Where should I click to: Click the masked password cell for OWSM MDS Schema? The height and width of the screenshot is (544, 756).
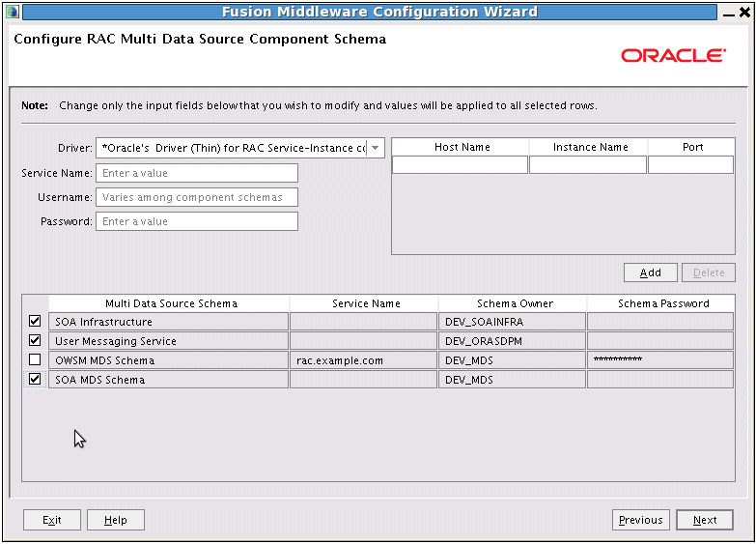pyautogui.click(x=660, y=360)
